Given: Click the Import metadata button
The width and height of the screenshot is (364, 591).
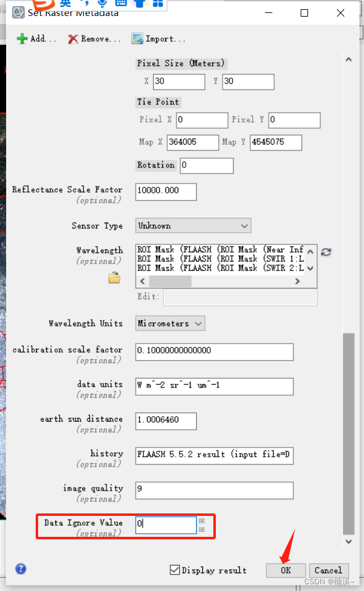Looking at the screenshot, I should [x=159, y=38].
